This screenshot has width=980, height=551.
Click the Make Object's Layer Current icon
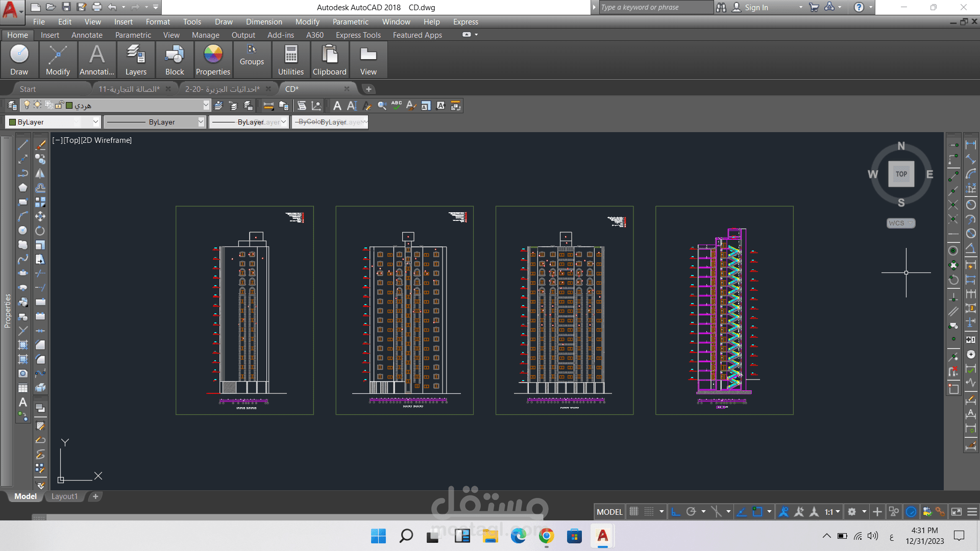pyautogui.click(x=218, y=106)
